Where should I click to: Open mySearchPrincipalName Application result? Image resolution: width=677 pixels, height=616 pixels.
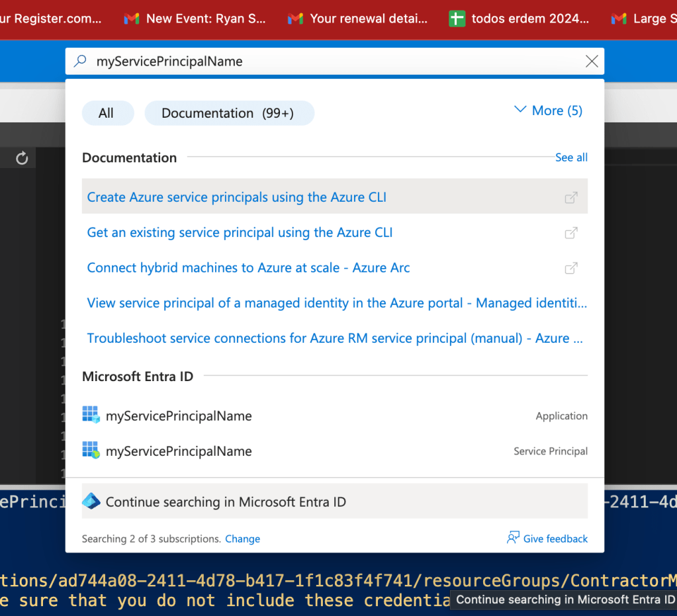pyautogui.click(x=335, y=416)
